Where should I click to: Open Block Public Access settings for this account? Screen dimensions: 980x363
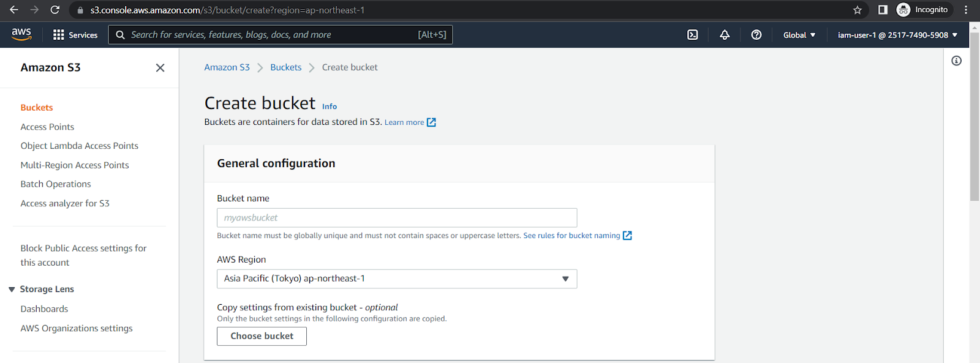click(83, 255)
